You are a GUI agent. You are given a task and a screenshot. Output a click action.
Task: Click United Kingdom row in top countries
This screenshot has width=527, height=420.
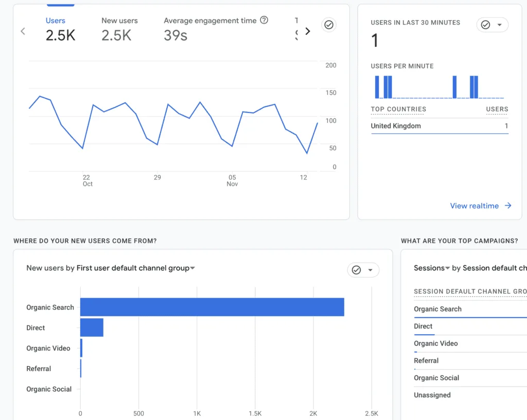tap(440, 126)
